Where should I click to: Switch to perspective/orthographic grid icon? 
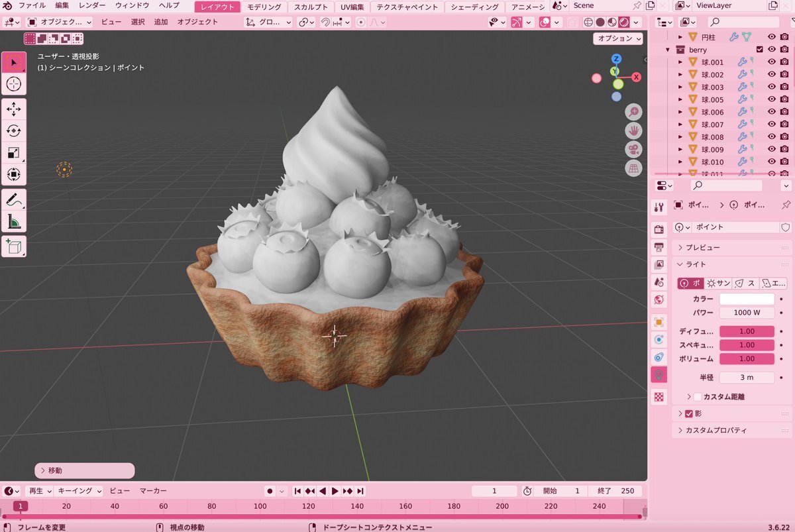click(x=633, y=168)
